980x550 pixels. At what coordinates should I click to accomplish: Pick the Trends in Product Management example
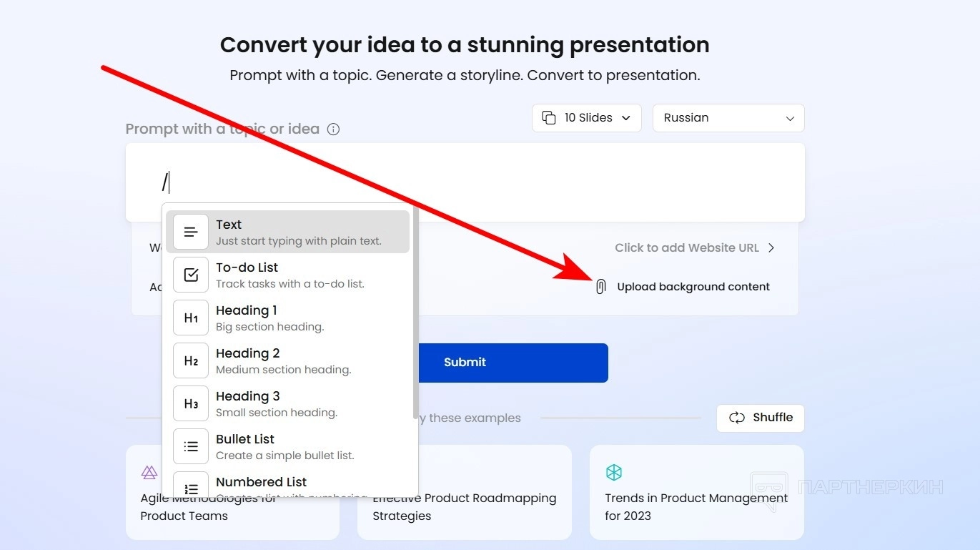click(697, 492)
